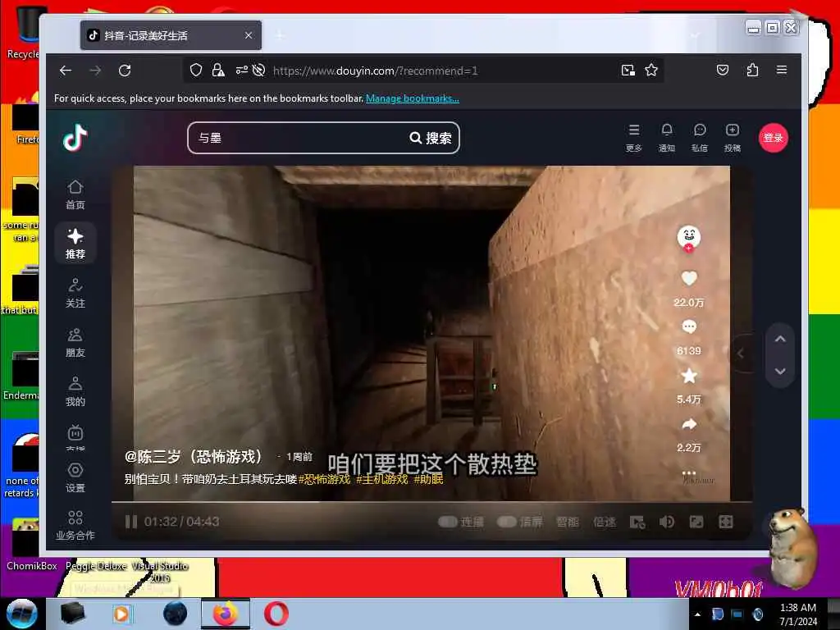Click the picture-in-picture control icon
Screen dimensions: 840x630
pyautogui.click(x=696, y=522)
